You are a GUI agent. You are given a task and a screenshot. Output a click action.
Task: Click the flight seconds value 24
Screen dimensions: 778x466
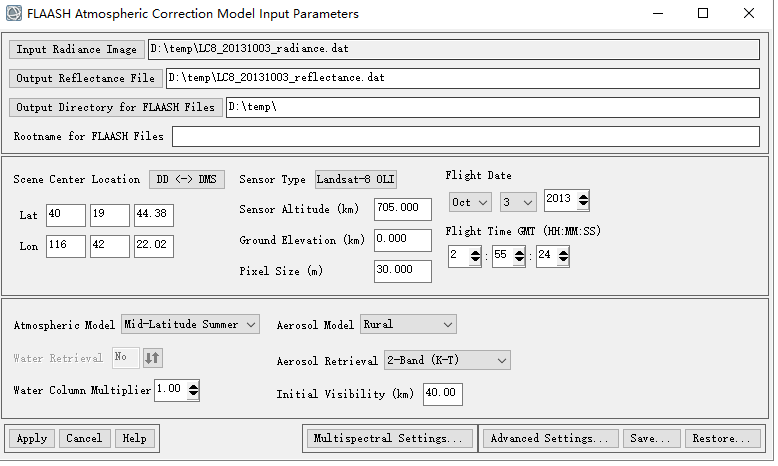coord(547,256)
